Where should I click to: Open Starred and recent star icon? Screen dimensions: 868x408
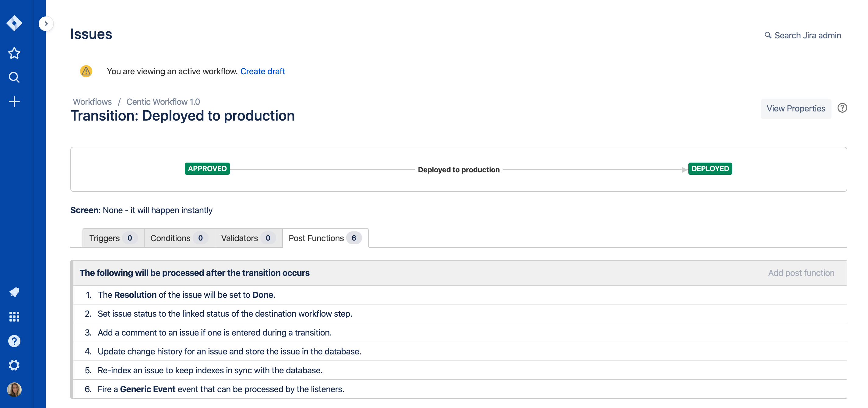click(x=14, y=53)
